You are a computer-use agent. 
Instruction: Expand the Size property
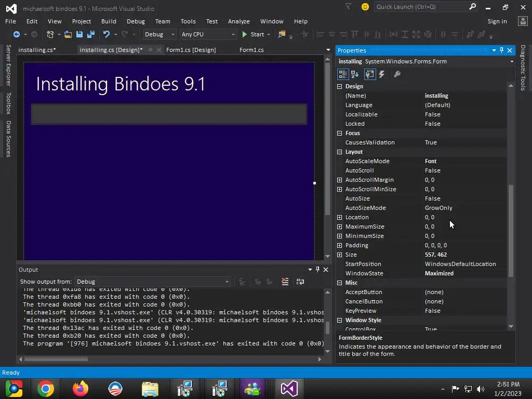pyautogui.click(x=339, y=255)
